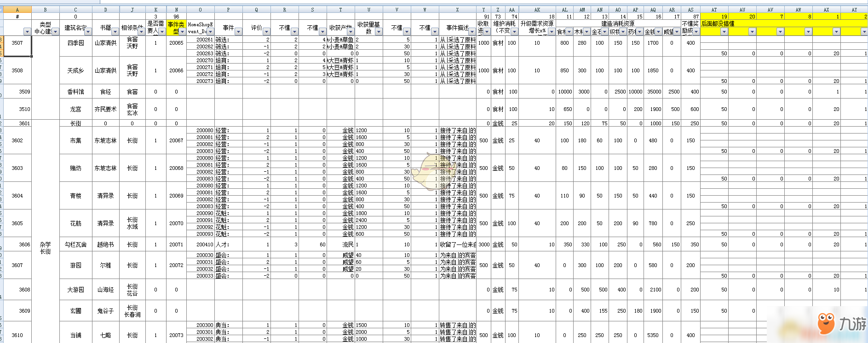Select the 青楼 building cell
This screenshot has height=343, width=868.
click(x=76, y=196)
